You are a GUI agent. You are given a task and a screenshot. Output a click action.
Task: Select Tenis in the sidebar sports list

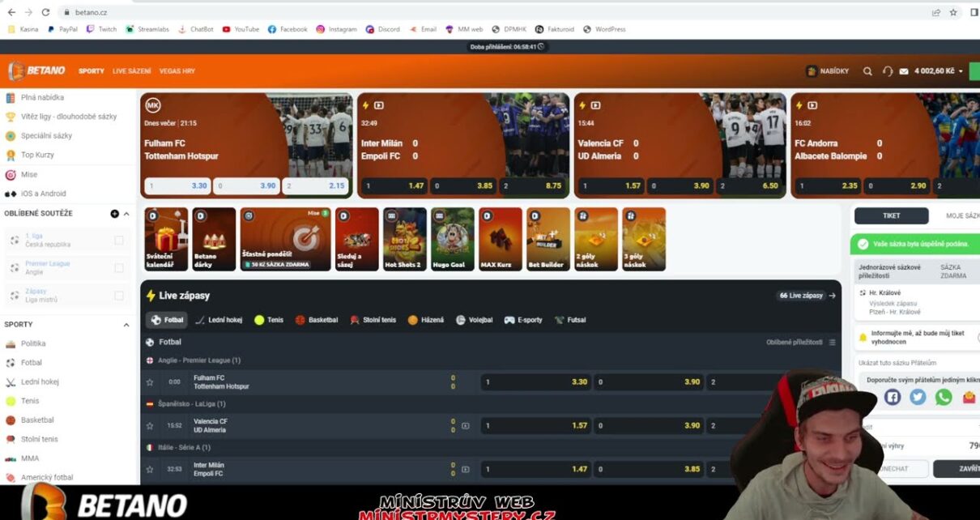pos(30,401)
